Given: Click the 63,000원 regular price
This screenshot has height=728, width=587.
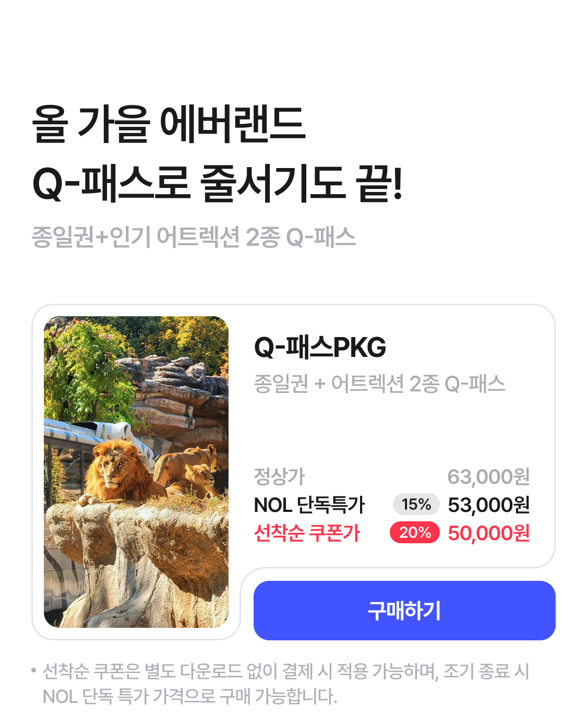Looking at the screenshot, I should (489, 476).
